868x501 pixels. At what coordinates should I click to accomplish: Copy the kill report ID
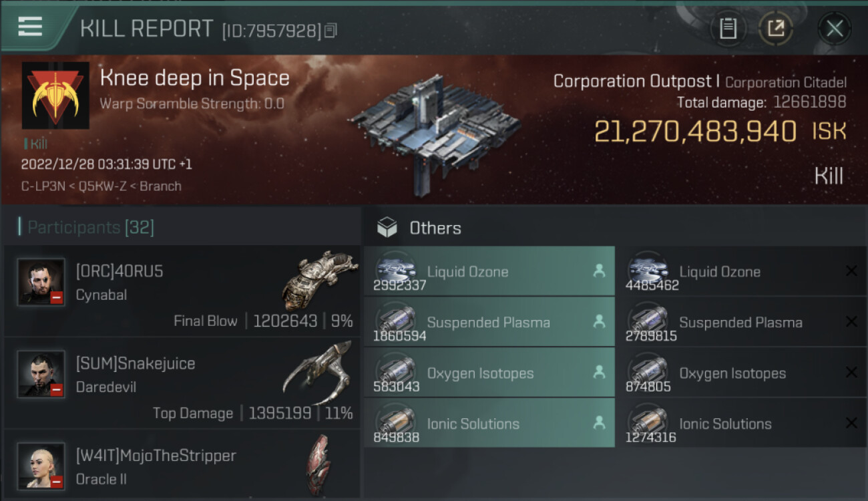coord(331,30)
